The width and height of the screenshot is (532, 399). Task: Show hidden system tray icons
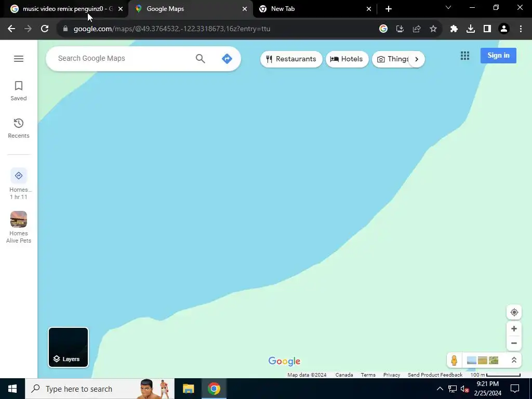(x=440, y=389)
